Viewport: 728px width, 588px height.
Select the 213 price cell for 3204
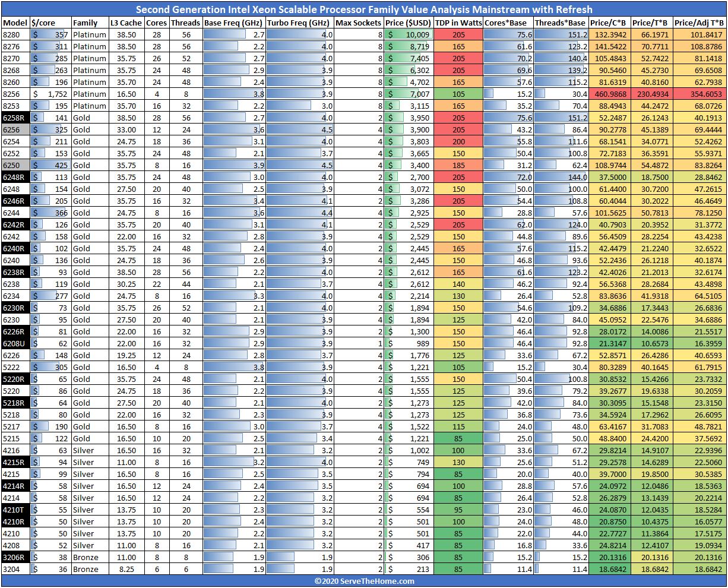[x=409, y=569]
